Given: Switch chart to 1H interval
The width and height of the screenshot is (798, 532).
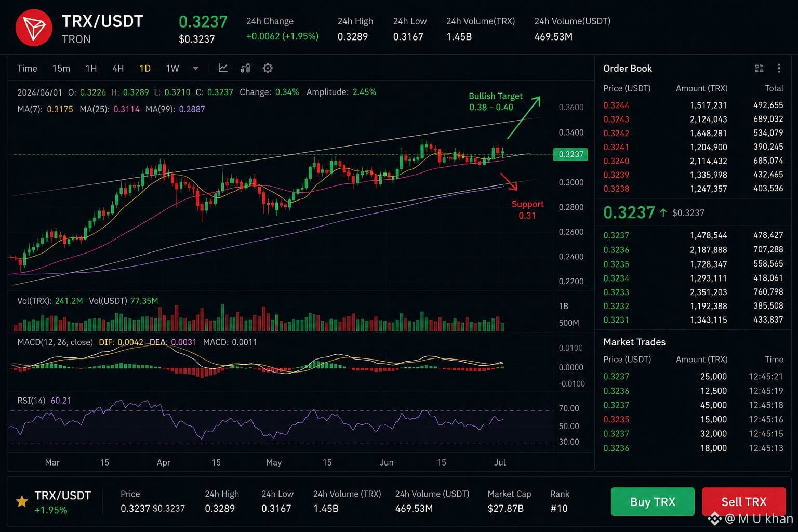Looking at the screenshot, I should coord(91,68).
